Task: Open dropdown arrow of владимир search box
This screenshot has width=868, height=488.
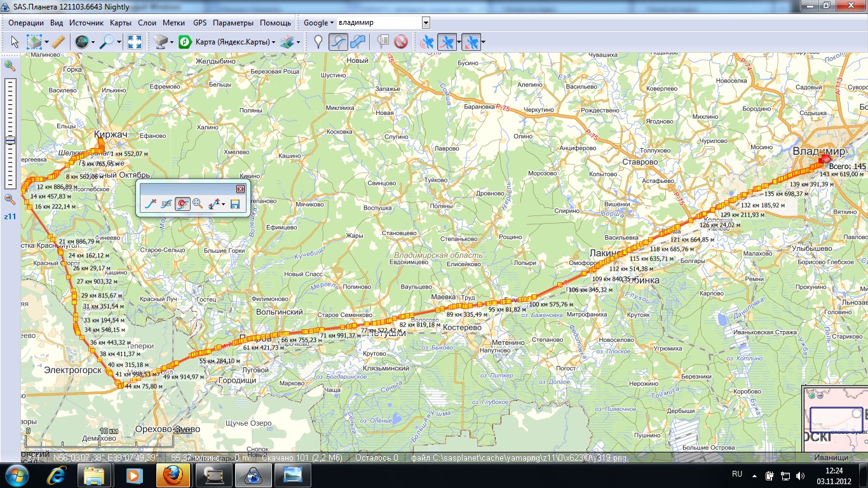Action: point(426,23)
